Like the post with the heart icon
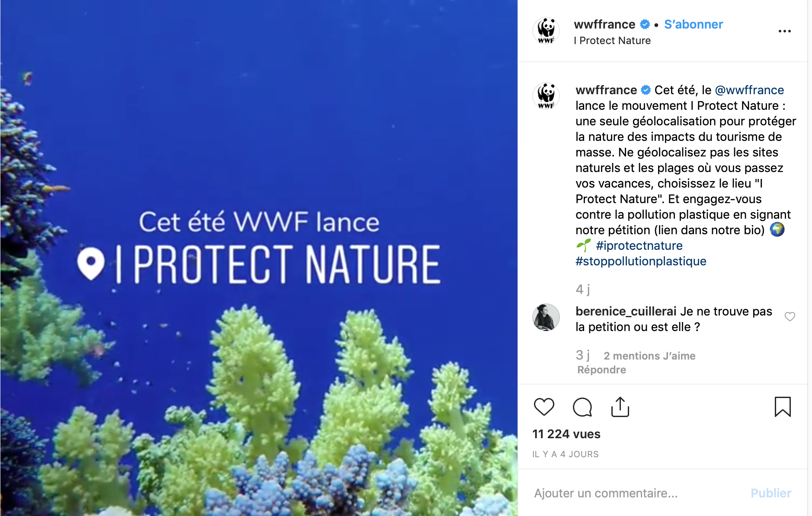Image resolution: width=812 pixels, height=516 pixels. (x=544, y=407)
